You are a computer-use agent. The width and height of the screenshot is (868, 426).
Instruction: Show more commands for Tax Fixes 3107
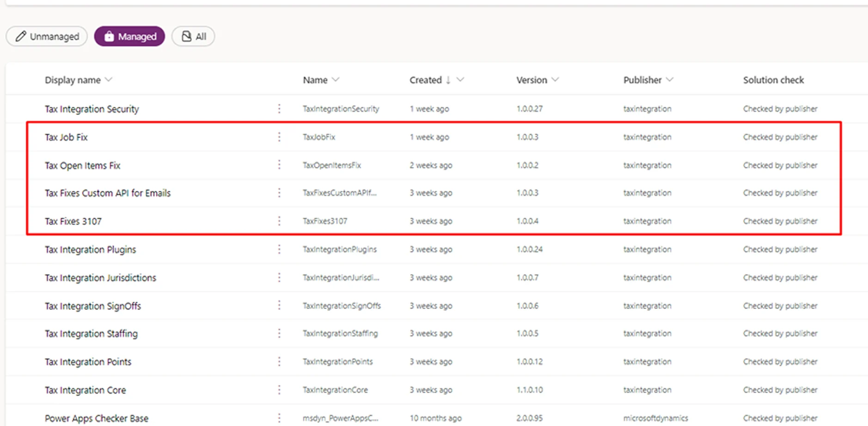[x=279, y=221]
